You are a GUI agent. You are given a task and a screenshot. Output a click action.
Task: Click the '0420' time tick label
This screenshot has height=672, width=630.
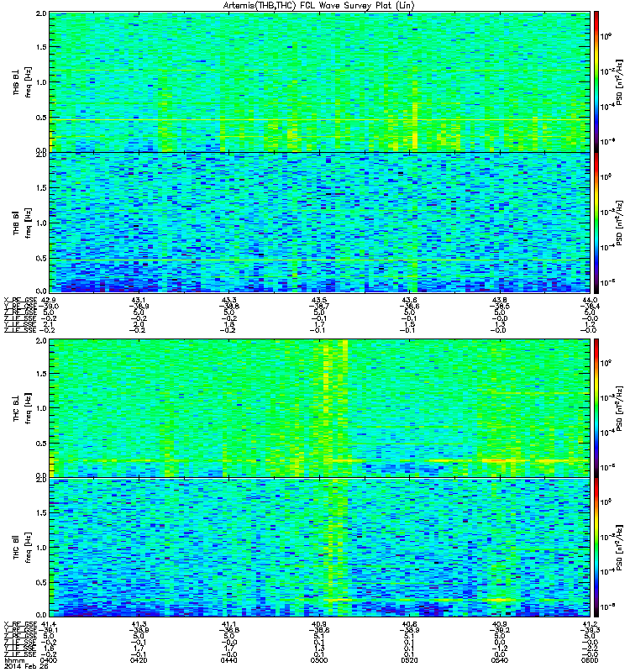tap(139, 660)
